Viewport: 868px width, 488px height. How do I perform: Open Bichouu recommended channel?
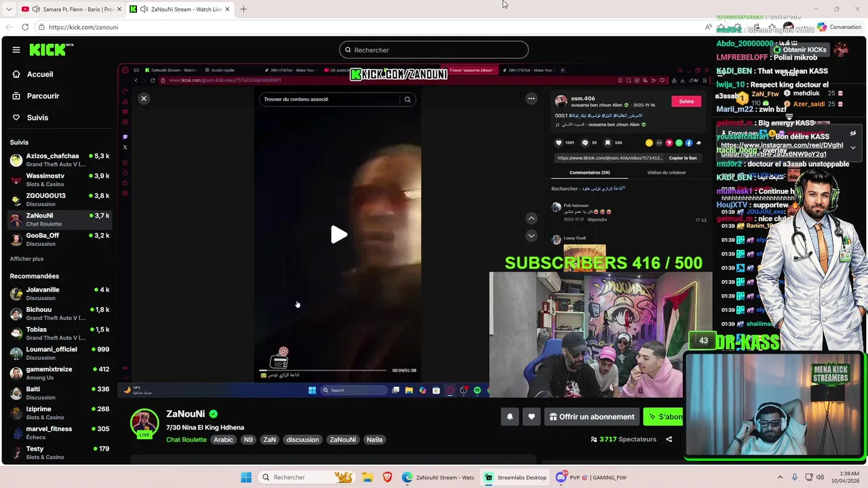click(60, 313)
